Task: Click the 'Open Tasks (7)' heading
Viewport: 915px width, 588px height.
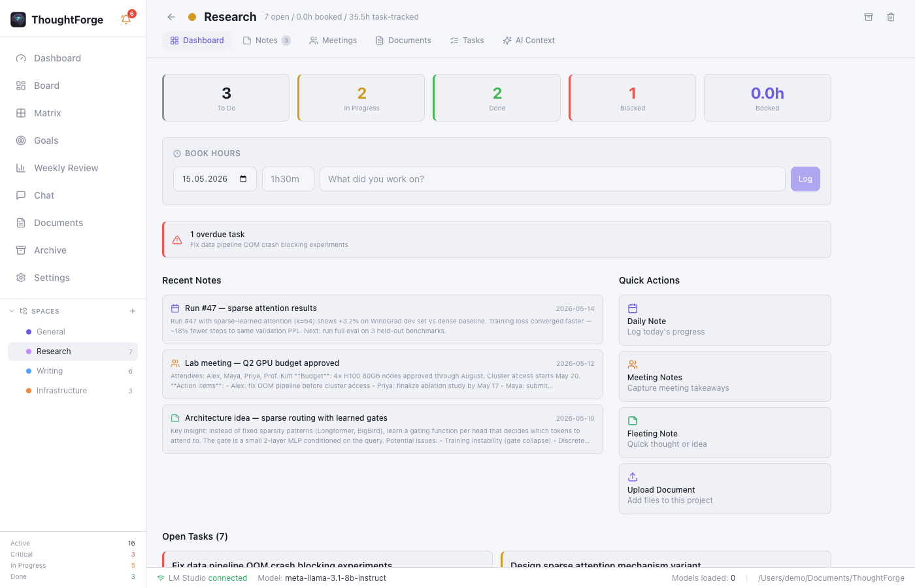Action: pos(195,536)
